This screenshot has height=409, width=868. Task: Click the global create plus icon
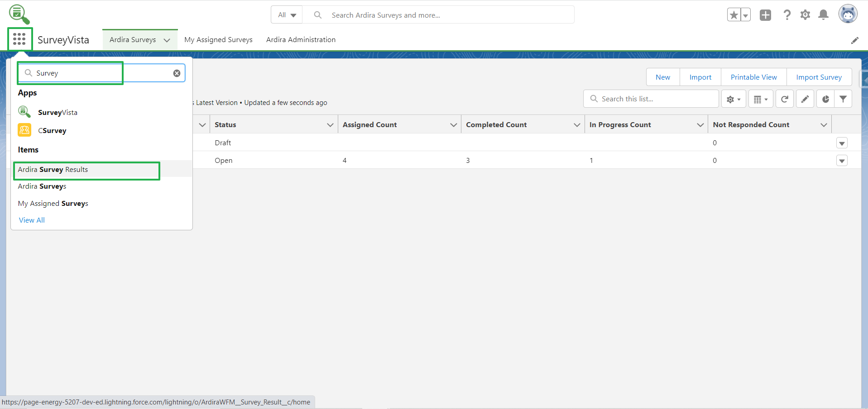point(765,15)
